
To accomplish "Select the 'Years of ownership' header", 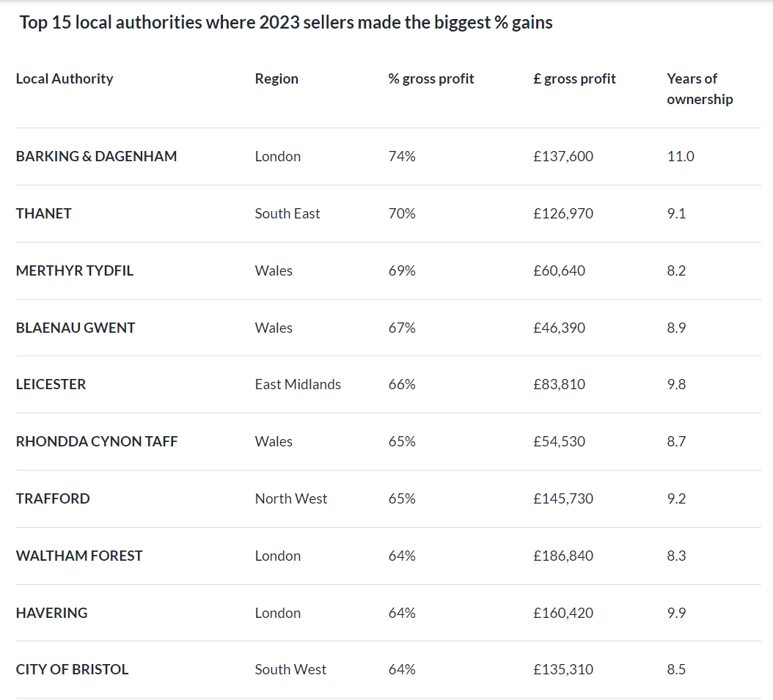I will (x=699, y=89).
